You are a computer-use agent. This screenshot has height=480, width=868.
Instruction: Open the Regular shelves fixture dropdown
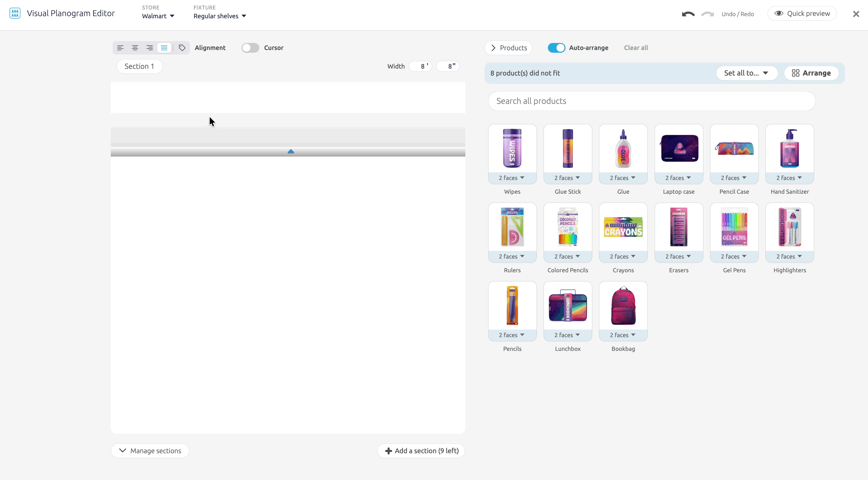[x=220, y=16]
